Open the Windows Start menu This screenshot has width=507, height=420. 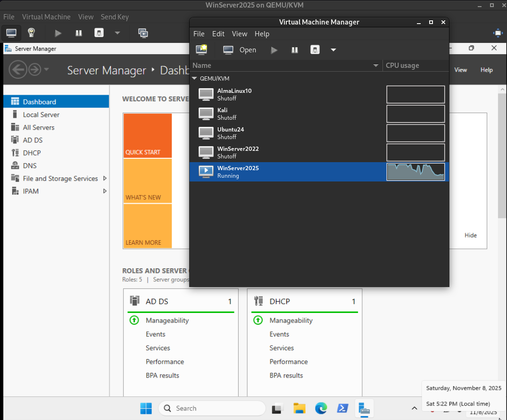tap(146, 408)
